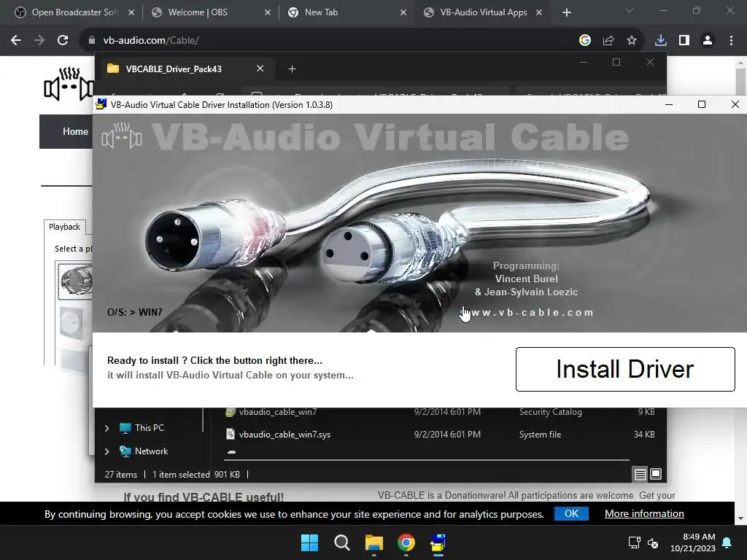Open a new Chrome tab
Viewport: 747px width, 560px height.
point(566,12)
